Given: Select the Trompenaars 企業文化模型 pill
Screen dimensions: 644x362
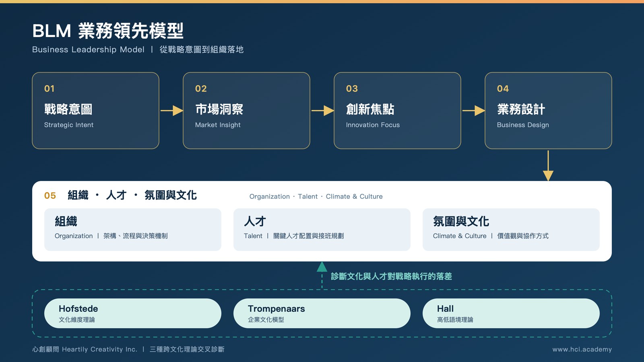Looking at the screenshot, I should (322, 313).
